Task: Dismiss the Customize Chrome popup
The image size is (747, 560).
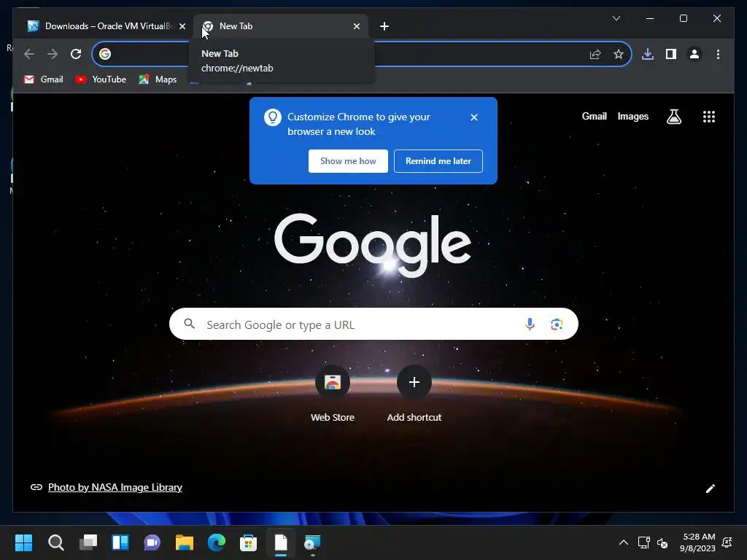Action: 474,117
